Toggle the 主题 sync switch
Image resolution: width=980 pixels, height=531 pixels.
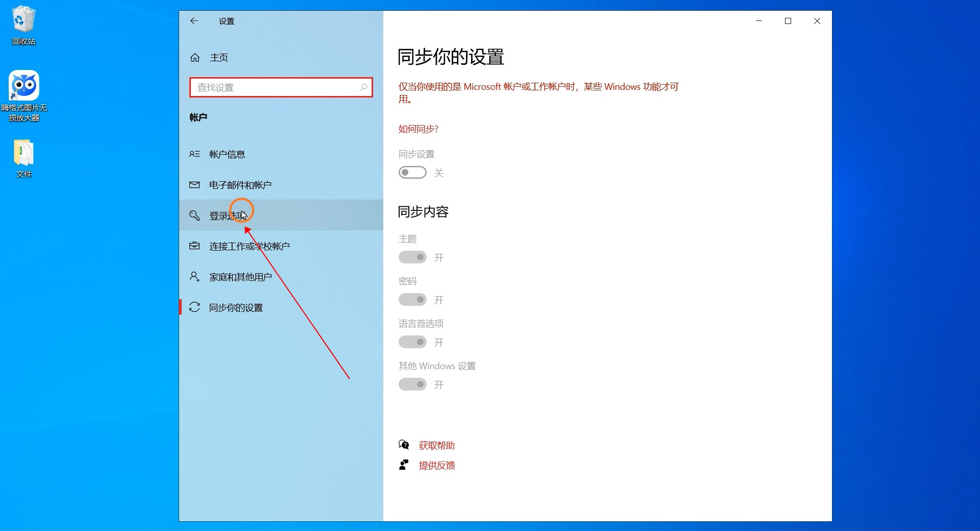pos(412,257)
